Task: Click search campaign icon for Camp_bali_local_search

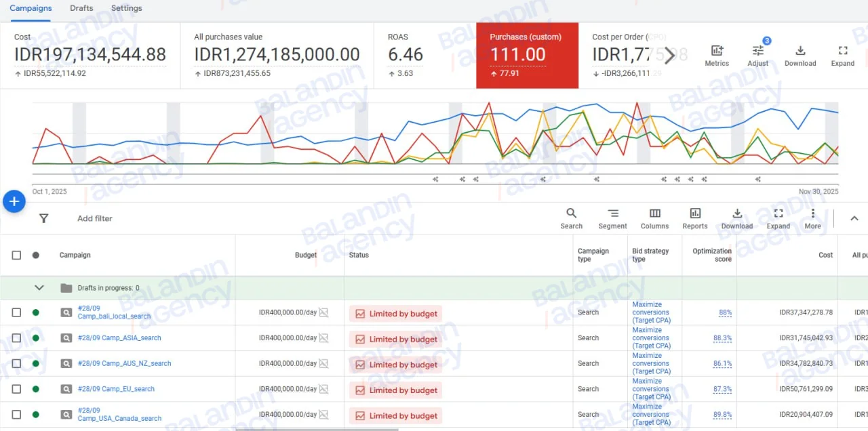Action: [x=66, y=312]
